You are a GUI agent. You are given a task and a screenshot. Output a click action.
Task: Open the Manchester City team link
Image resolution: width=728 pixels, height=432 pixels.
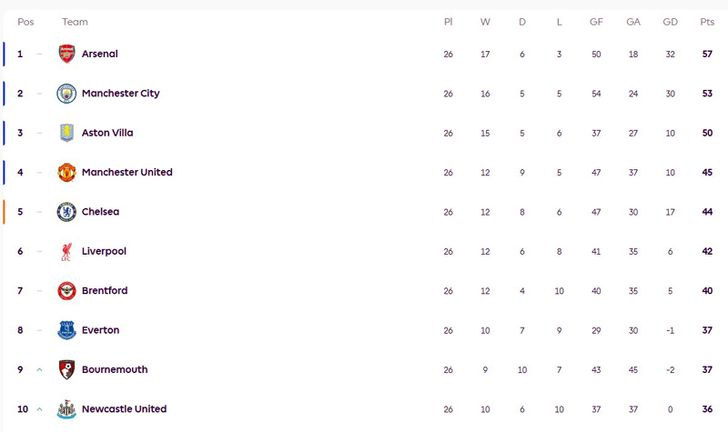(x=120, y=93)
